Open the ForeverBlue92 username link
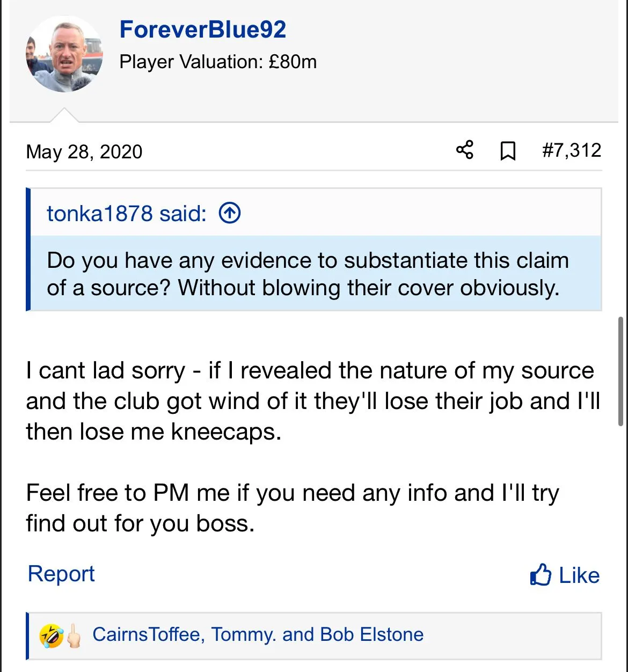Screen dimensions: 628x672 [202, 30]
